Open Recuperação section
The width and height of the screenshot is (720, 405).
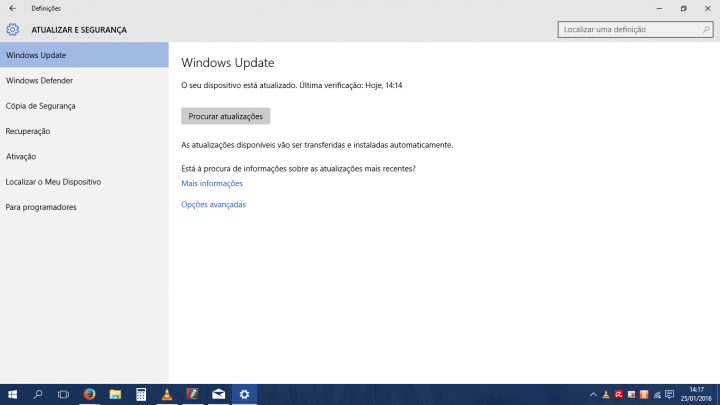pyautogui.click(x=84, y=131)
